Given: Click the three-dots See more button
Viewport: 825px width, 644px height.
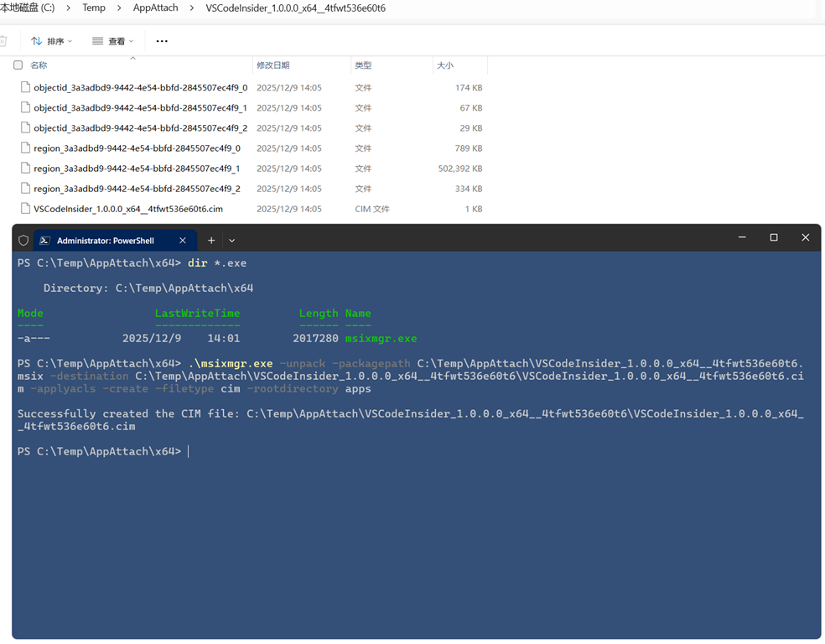Looking at the screenshot, I should point(162,41).
